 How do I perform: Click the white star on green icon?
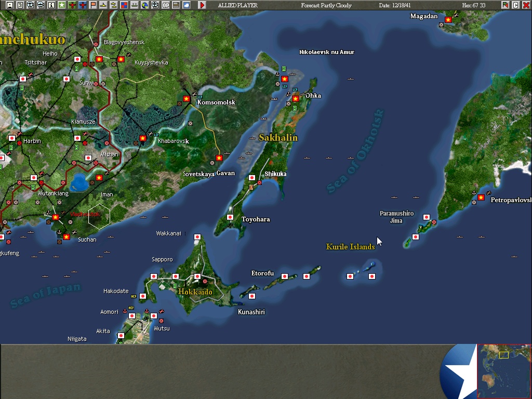61,5
